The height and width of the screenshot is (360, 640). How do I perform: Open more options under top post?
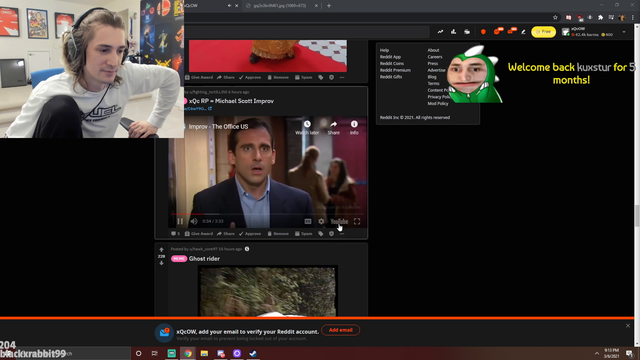(342, 77)
